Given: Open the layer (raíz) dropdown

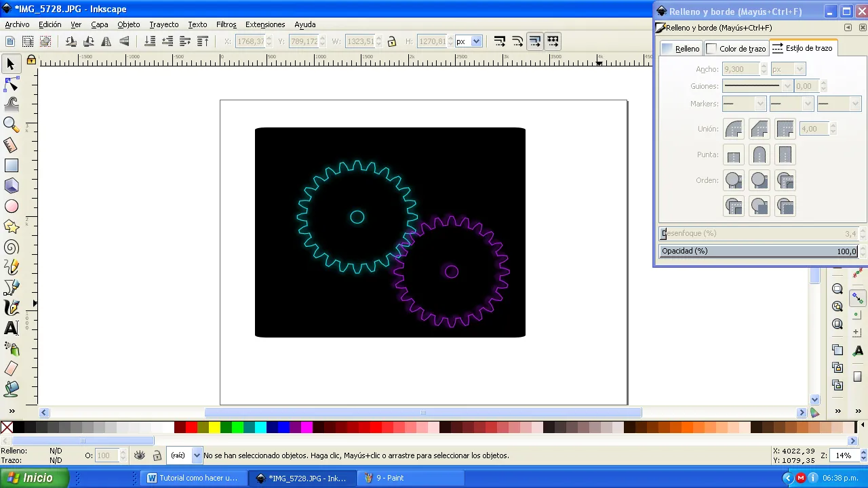Looking at the screenshot, I should tap(185, 455).
